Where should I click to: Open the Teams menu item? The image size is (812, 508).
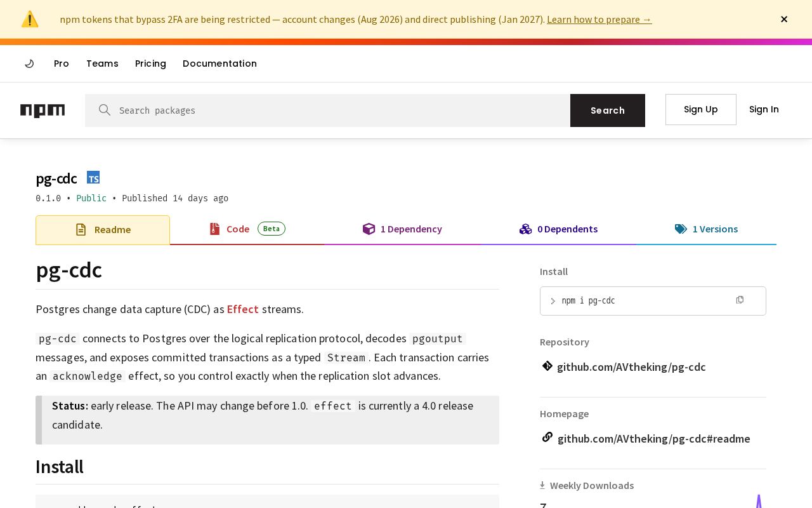[x=102, y=63]
